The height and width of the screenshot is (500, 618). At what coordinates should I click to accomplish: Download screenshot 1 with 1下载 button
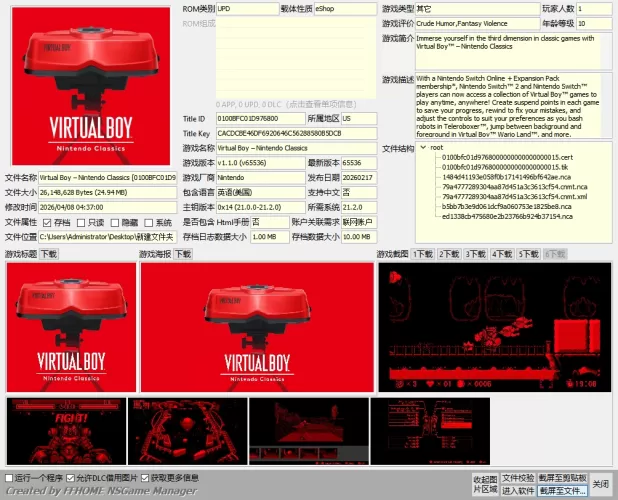[x=423, y=254]
